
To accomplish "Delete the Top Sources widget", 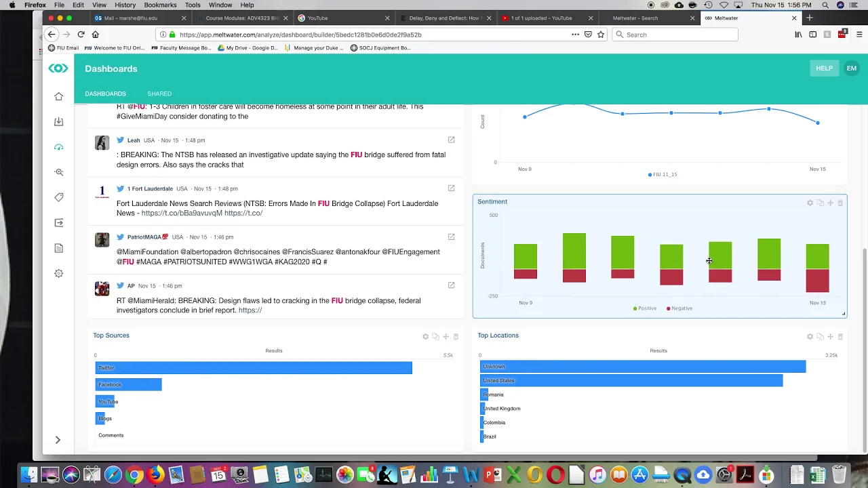I will 456,336.
